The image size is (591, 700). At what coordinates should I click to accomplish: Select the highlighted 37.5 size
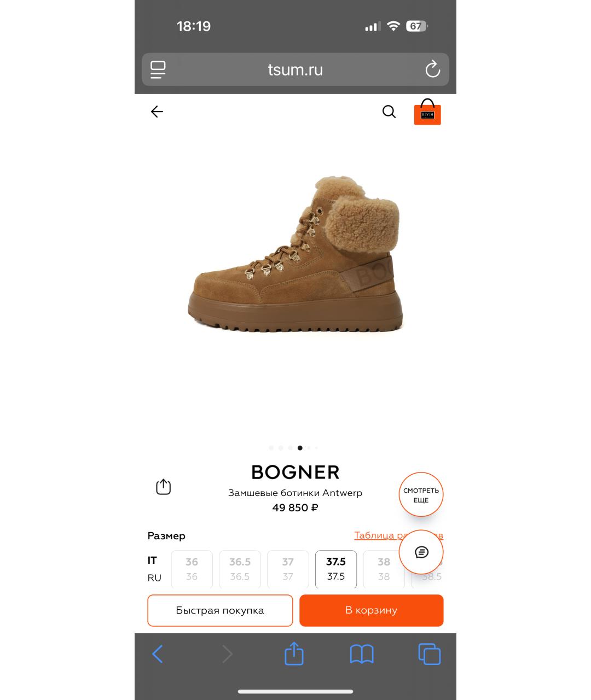point(336,569)
